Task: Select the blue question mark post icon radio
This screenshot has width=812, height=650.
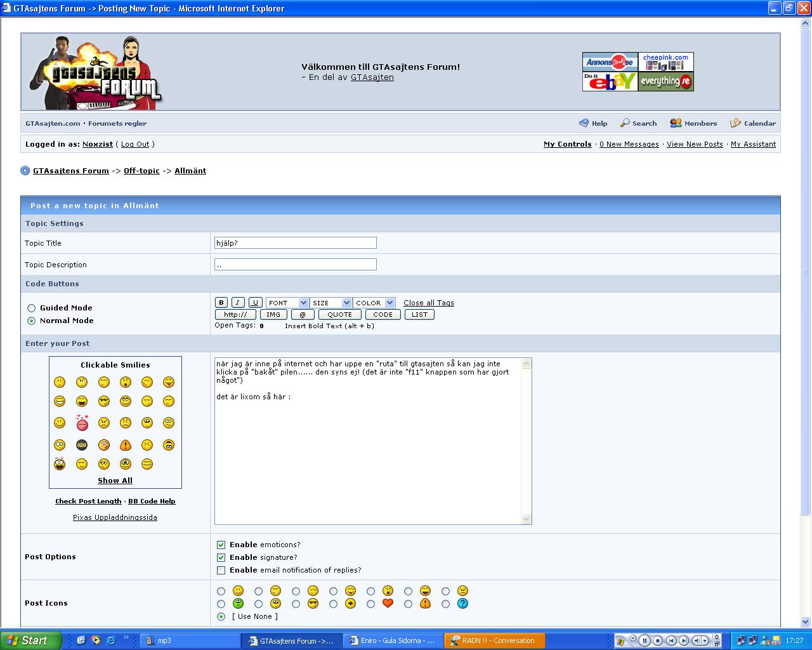Action: click(445, 604)
